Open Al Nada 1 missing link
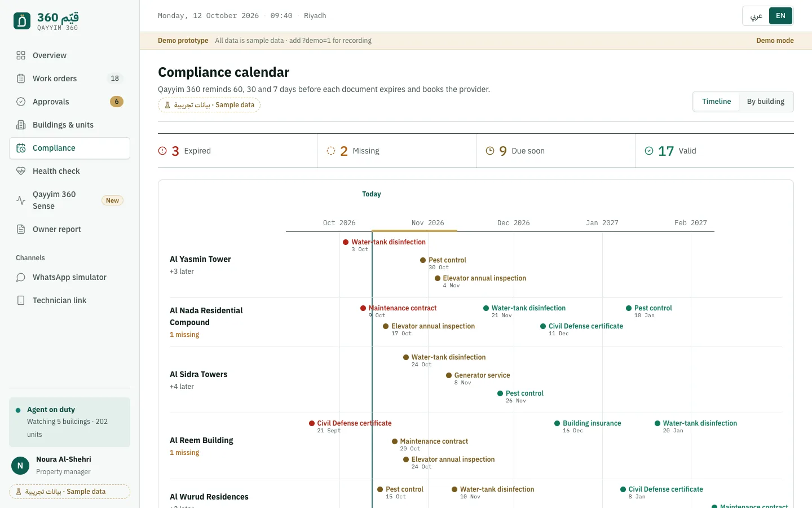812x508 pixels. coord(184,335)
